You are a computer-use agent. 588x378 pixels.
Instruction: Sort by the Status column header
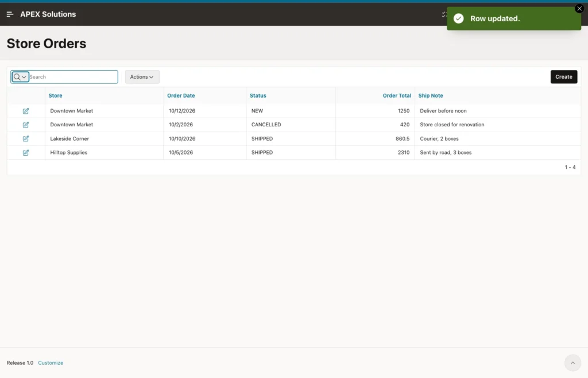point(258,95)
